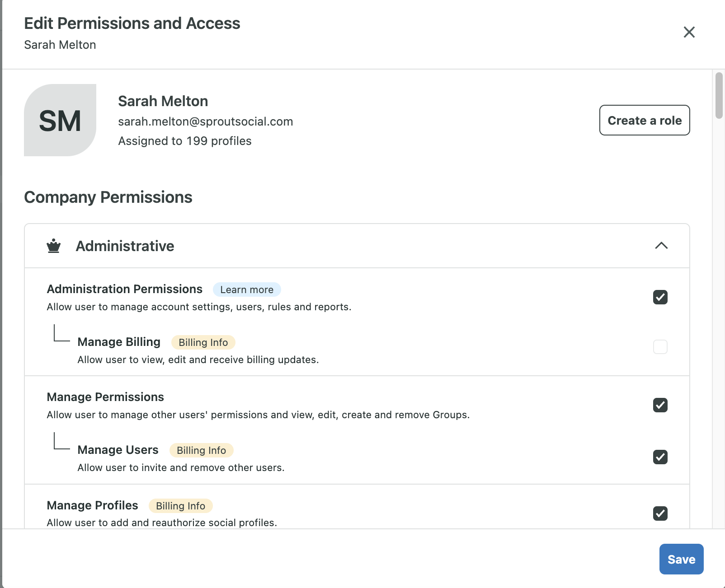Collapse the Administrative section chevron
The image size is (725, 588).
661,246
